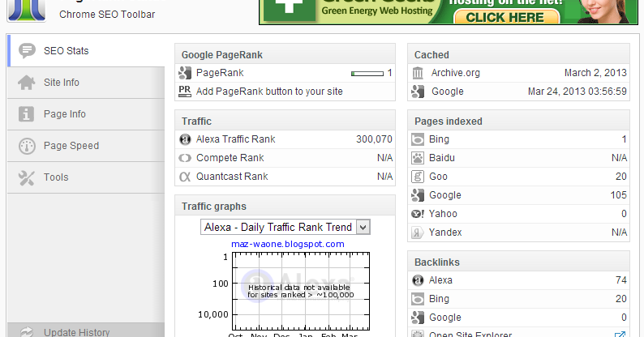This screenshot has width=644, height=337.
Task: Click the Google icon beside PageRank
Action: [185, 73]
